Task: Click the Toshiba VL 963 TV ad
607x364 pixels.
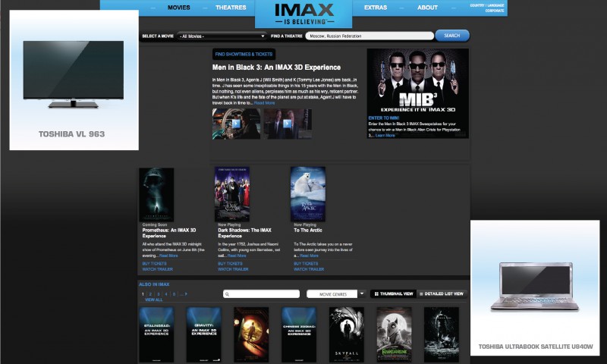Action: pyautogui.click(x=74, y=80)
